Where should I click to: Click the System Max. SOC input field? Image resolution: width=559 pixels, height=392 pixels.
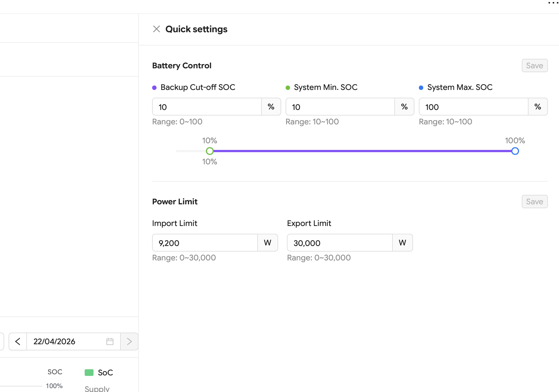473,107
